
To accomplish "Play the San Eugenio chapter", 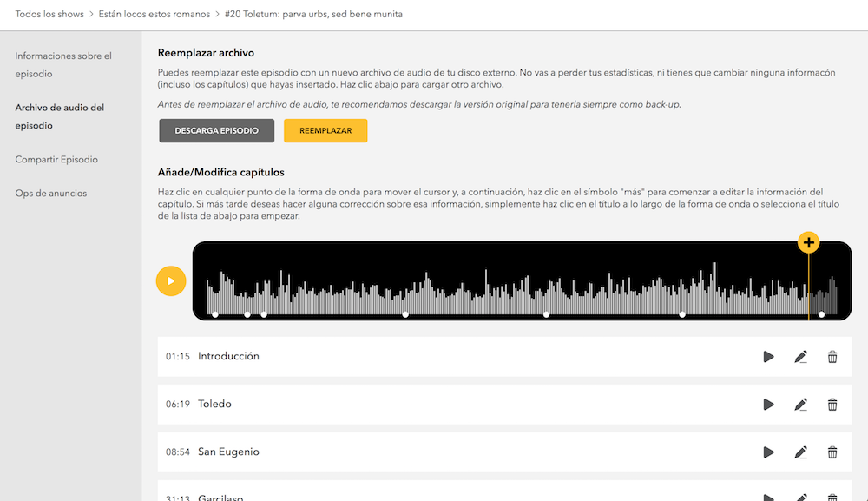I will pos(768,452).
